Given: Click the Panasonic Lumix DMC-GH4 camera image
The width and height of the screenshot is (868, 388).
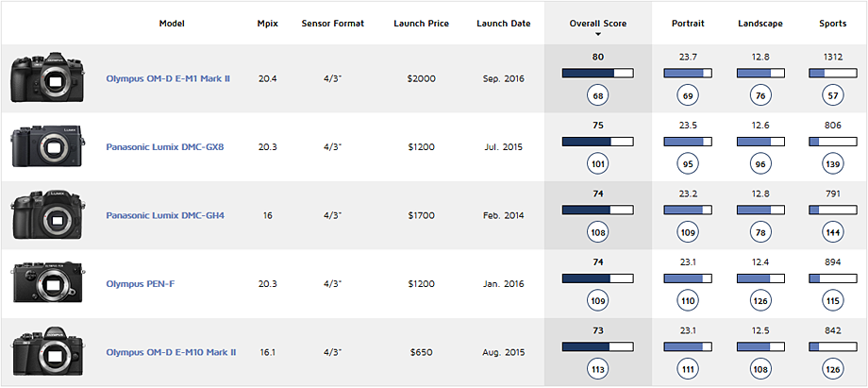Looking at the screenshot, I should tap(47, 215).
